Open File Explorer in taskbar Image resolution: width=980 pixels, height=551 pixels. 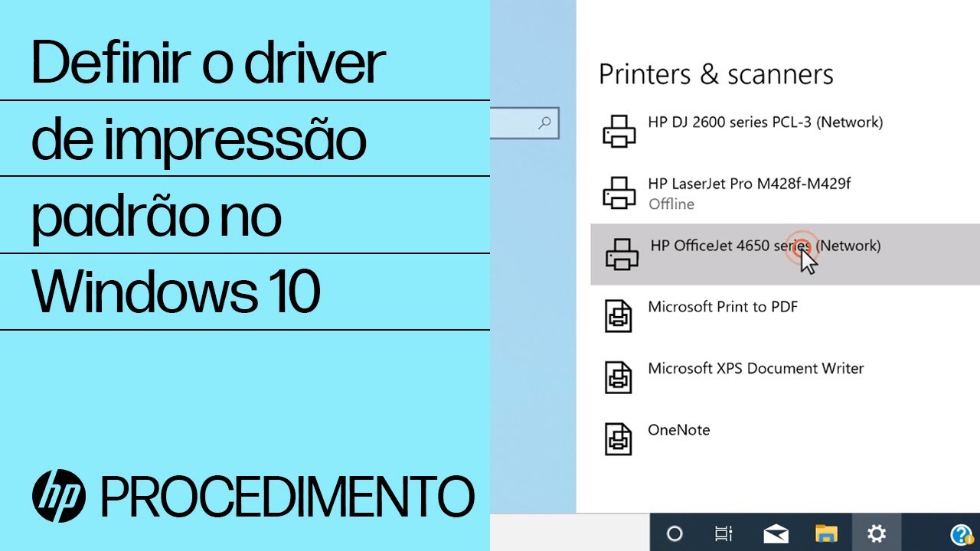tap(826, 533)
